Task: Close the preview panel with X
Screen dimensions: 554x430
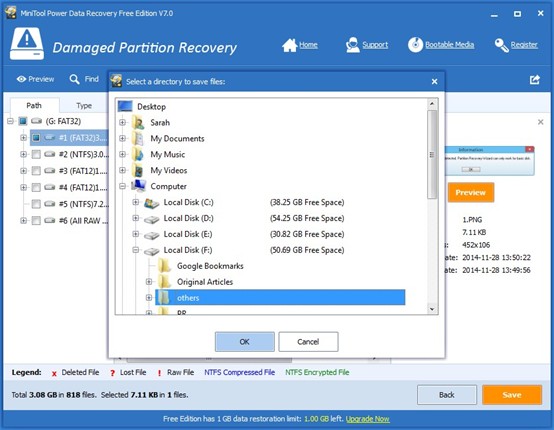Action: tap(540, 122)
